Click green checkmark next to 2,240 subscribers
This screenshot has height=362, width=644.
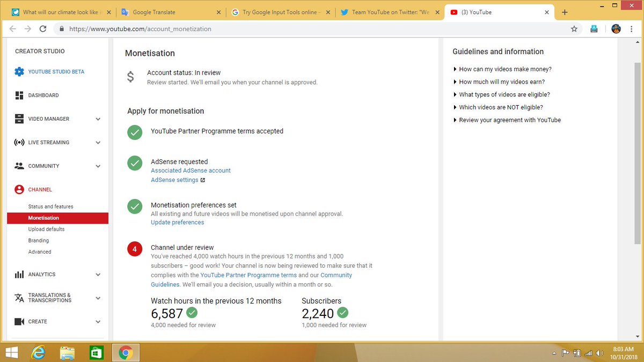342,312
